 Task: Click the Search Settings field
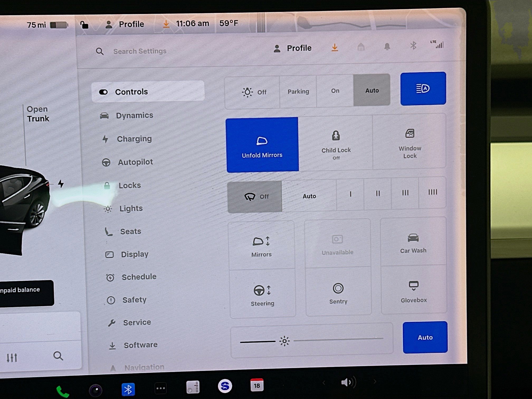click(x=140, y=51)
